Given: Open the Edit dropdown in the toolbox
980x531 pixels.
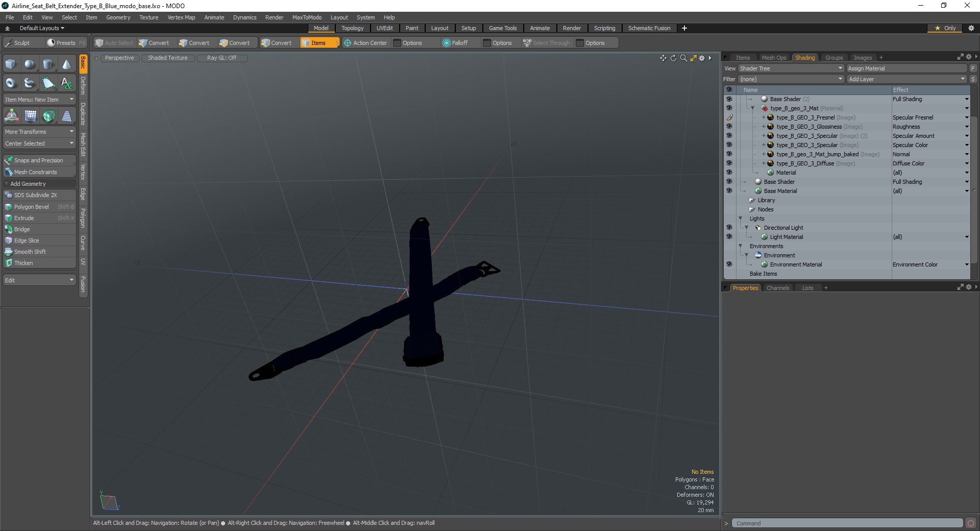Looking at the screenshot, I should [x=39, y=280].
